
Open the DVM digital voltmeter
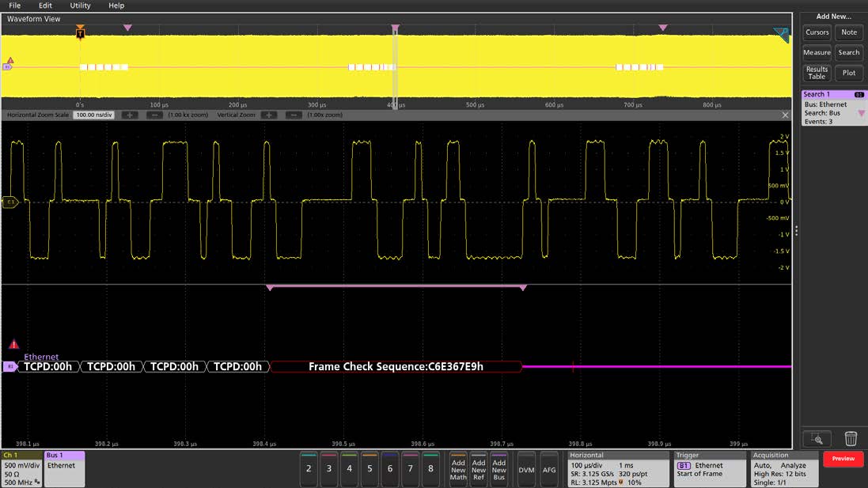pyautogui.click(x=525, y=469)
